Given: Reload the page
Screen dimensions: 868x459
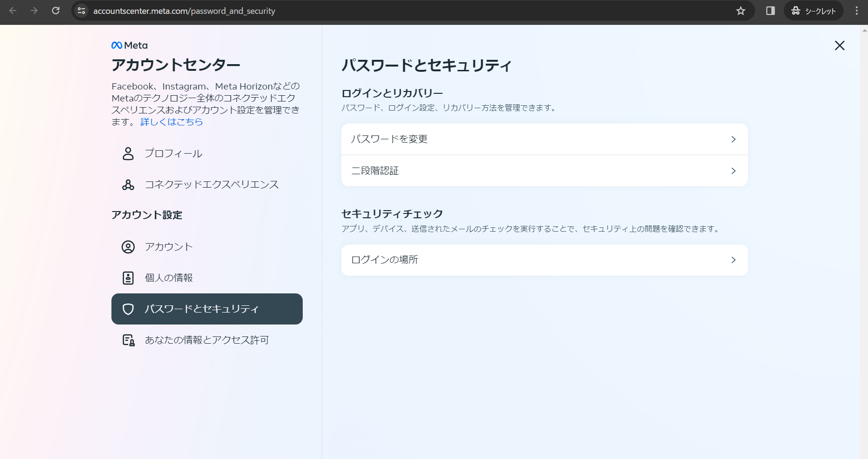Looking at the screenshot, I should [56, 11].
